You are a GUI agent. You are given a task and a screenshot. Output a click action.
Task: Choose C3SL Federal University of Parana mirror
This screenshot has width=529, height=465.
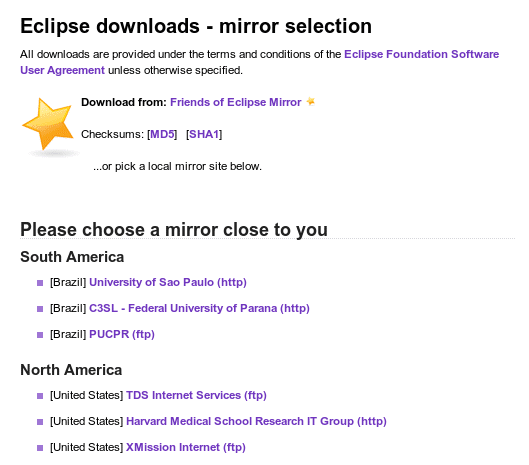click(199, 308)
